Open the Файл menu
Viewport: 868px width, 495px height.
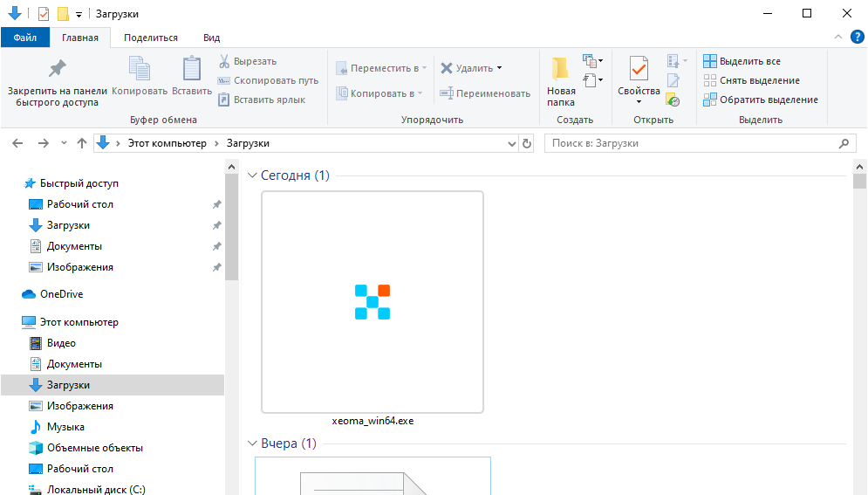coord(24,38)
